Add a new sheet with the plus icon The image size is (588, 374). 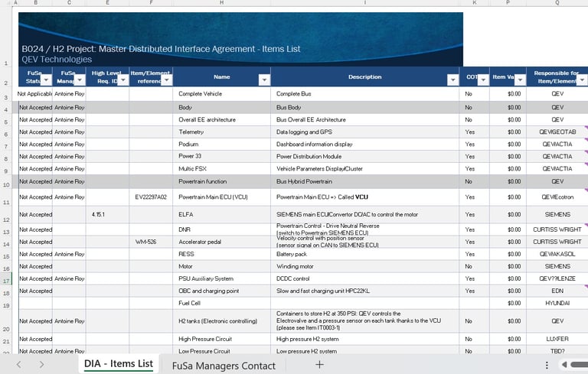(319, 364)
